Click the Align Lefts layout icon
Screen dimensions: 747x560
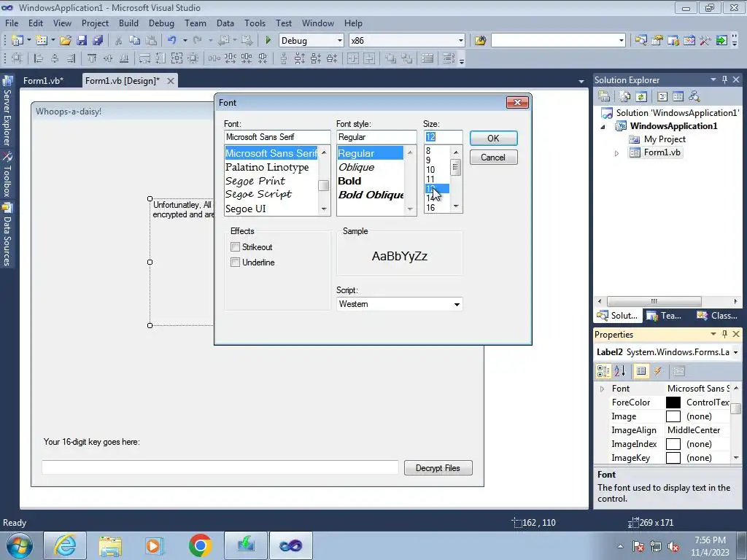pyautogui.click(x=39, y=58)
